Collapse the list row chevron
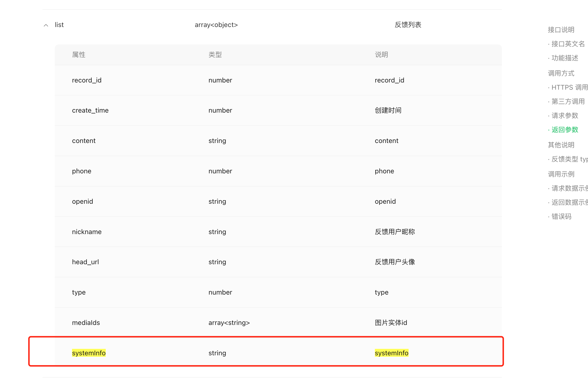Image resolution: width=588 pixels, height=384 pixels. (x=46, y=25)
